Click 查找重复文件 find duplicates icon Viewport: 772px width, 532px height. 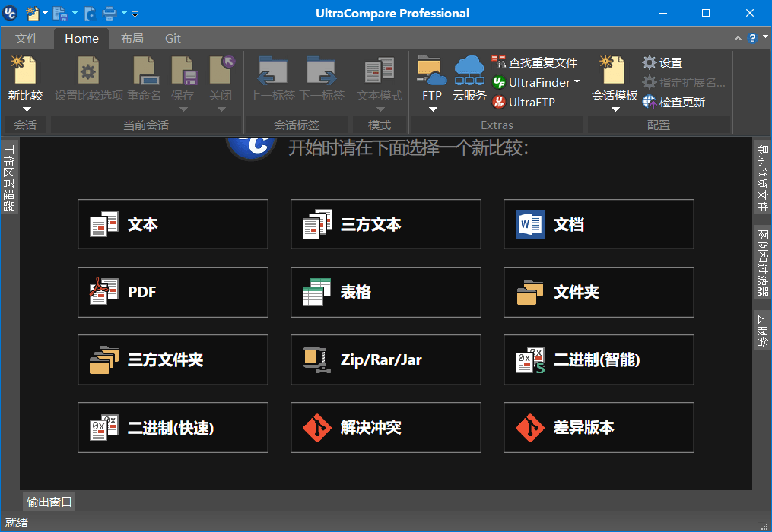pos(499,62)
